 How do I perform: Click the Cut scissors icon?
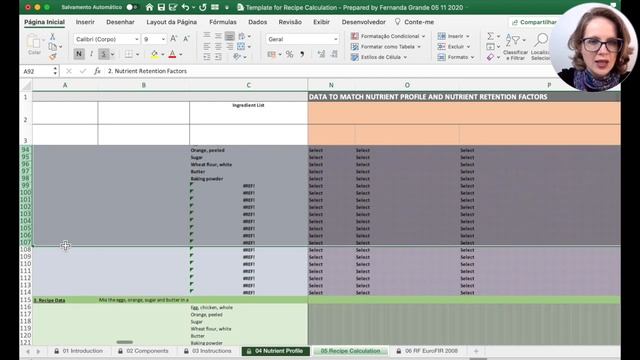click(x=52, y=37)
